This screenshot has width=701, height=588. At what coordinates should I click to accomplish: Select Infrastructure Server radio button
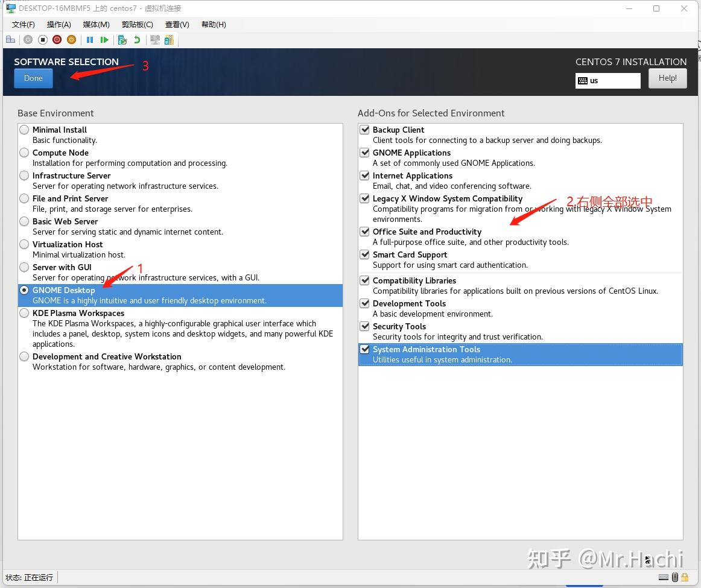[x=24, y=175]
